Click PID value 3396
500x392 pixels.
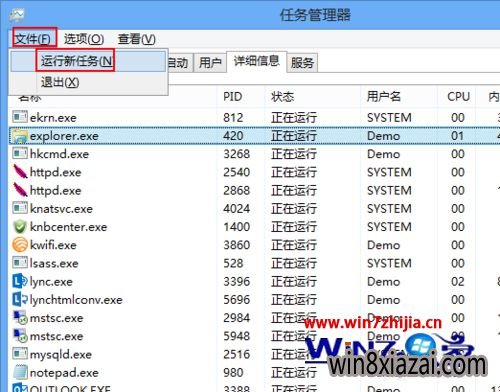point(237,282)
